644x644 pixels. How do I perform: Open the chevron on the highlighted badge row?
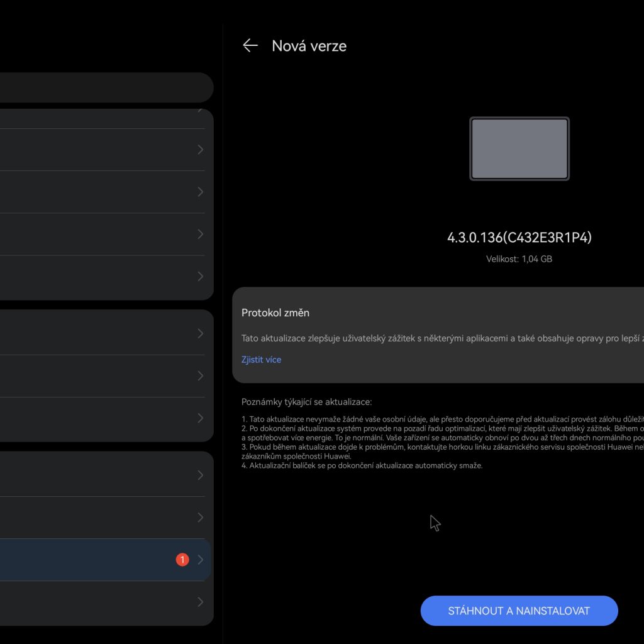click(201, 560)
